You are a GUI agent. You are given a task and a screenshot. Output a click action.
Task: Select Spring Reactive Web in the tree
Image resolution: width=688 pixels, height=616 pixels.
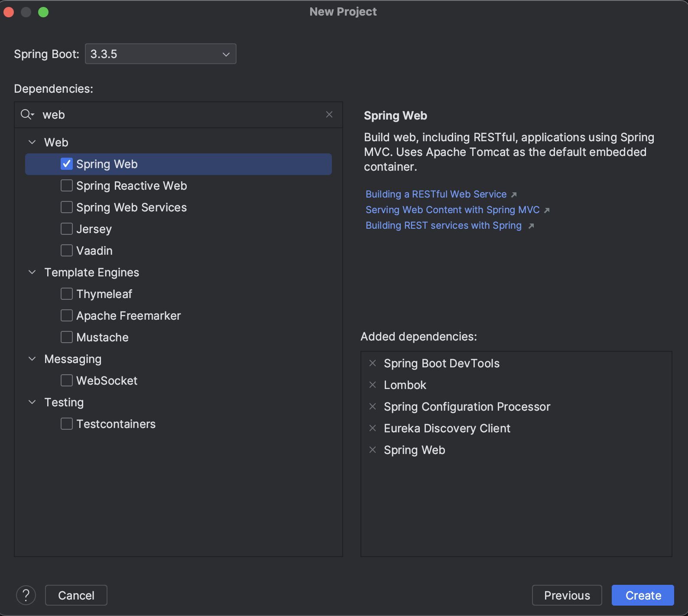[131, 185]
